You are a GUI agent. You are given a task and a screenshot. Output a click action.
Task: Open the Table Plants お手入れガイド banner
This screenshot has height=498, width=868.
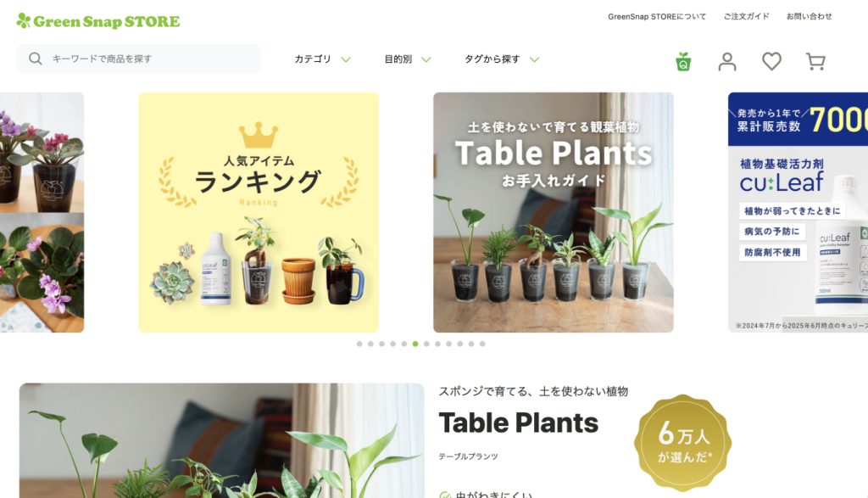[x=553, y=212]
